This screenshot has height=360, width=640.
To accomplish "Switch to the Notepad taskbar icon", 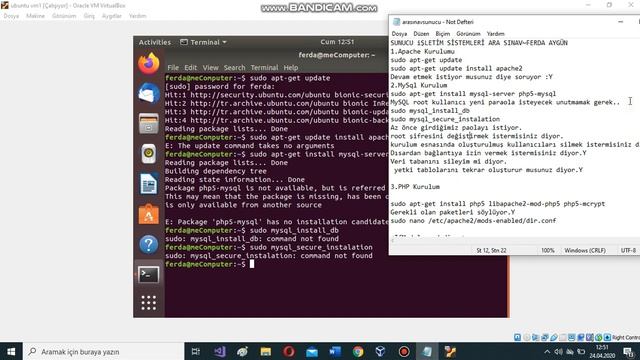I will (x=427, y=351).
